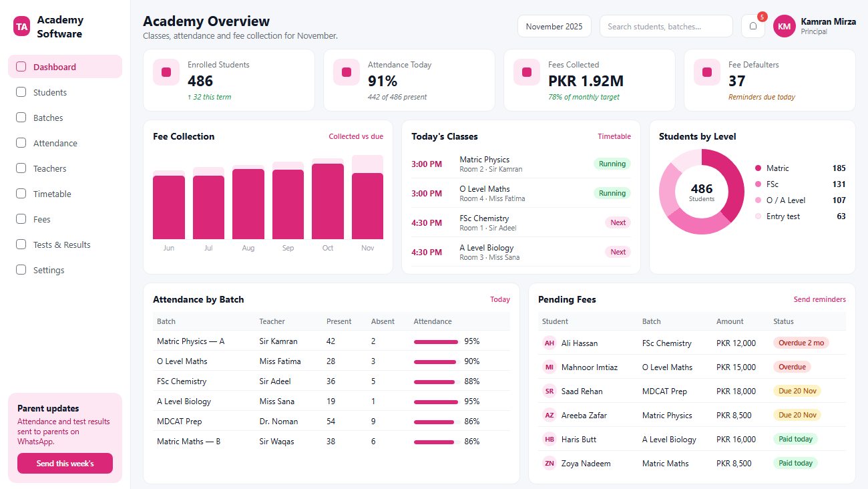Click the Fee Defaulters card icon

[707, 72]
